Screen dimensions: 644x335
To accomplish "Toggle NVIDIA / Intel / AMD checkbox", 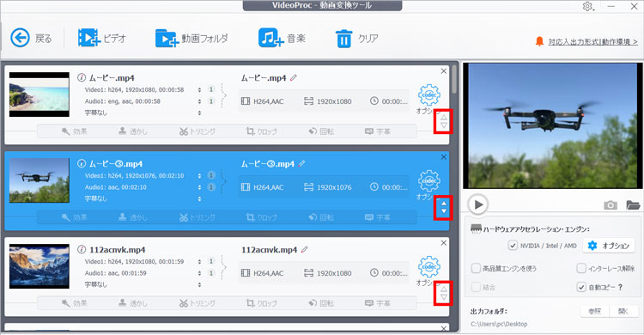I will pos(513,246).
